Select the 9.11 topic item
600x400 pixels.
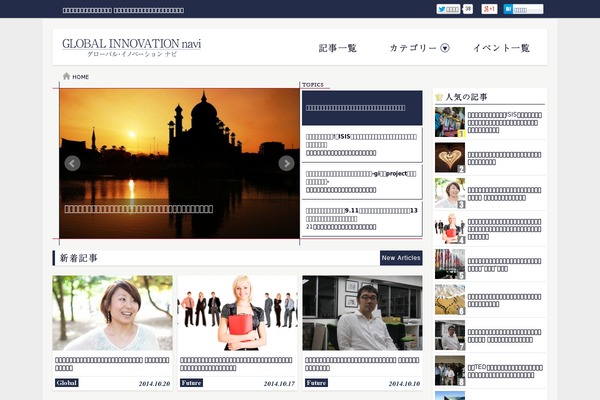362,219
